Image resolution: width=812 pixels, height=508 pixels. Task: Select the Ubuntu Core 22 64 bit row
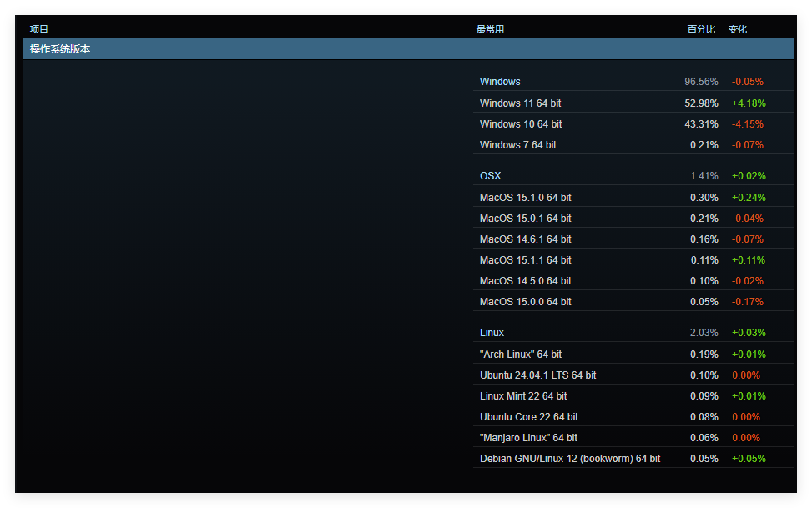pyautogui.click(x=633, y=417)
